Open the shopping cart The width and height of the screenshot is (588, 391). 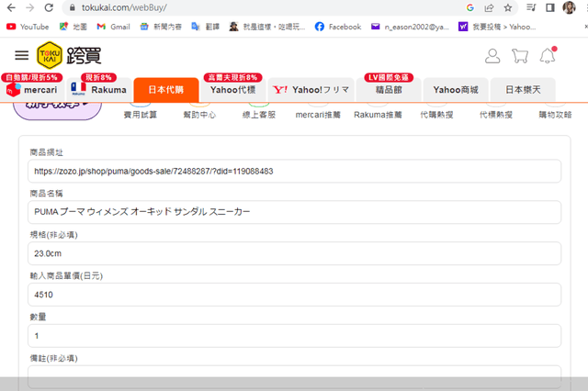520,56
